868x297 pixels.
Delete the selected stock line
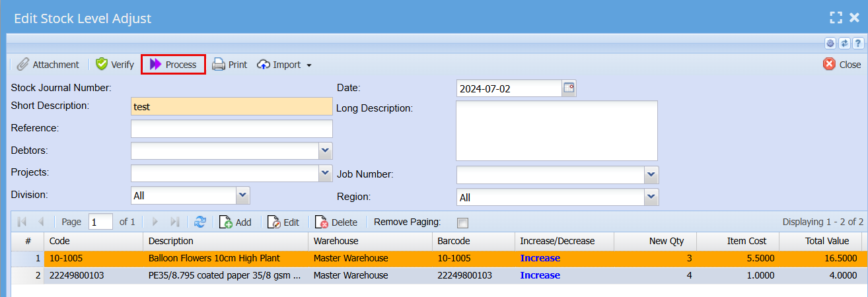[x=336, y=222]
